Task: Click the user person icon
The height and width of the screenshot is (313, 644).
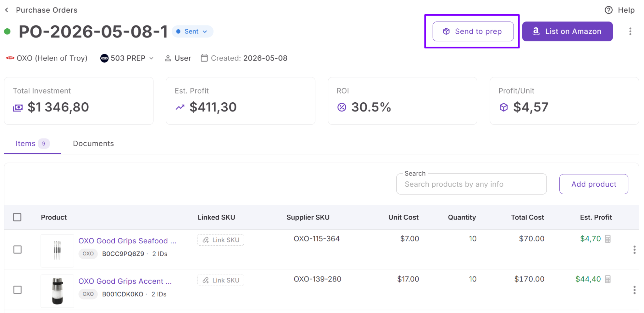Action: pyautogui.click(x=168, y=58)
